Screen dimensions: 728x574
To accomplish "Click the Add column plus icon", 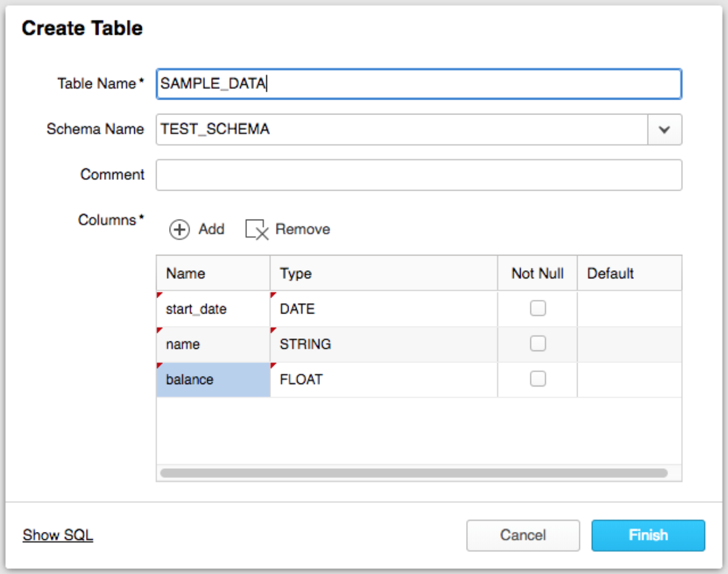I will point(180,229).
